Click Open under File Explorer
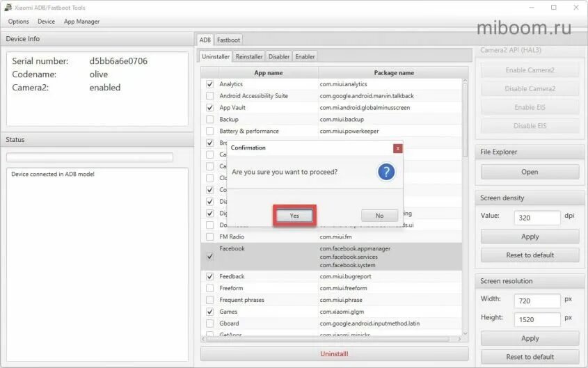 [x=530, y=172]
